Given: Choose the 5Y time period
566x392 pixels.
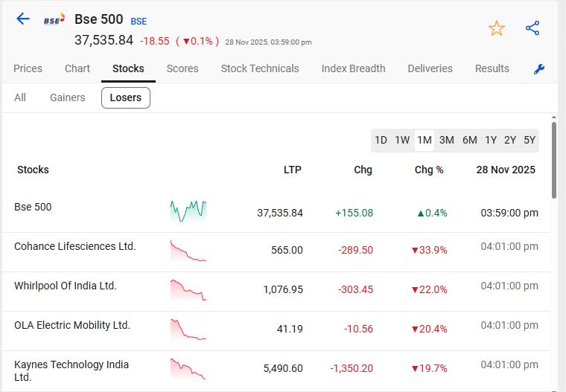Looking at the screenshot, I should coord(530,140).
